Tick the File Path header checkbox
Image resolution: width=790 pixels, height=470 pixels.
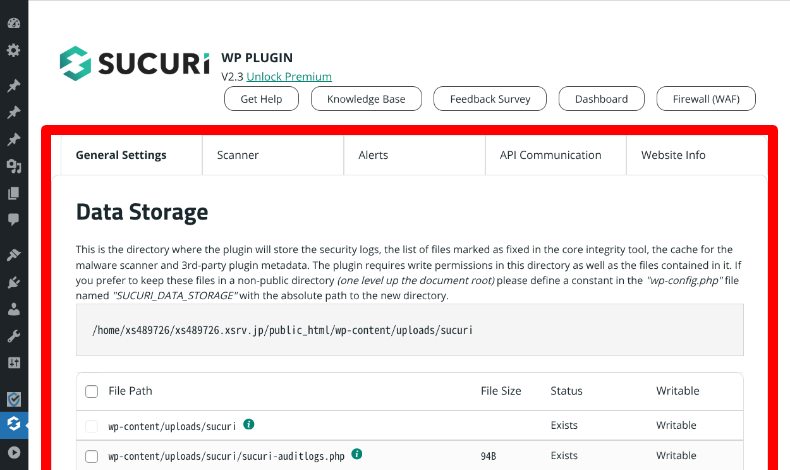coord(91,391)
